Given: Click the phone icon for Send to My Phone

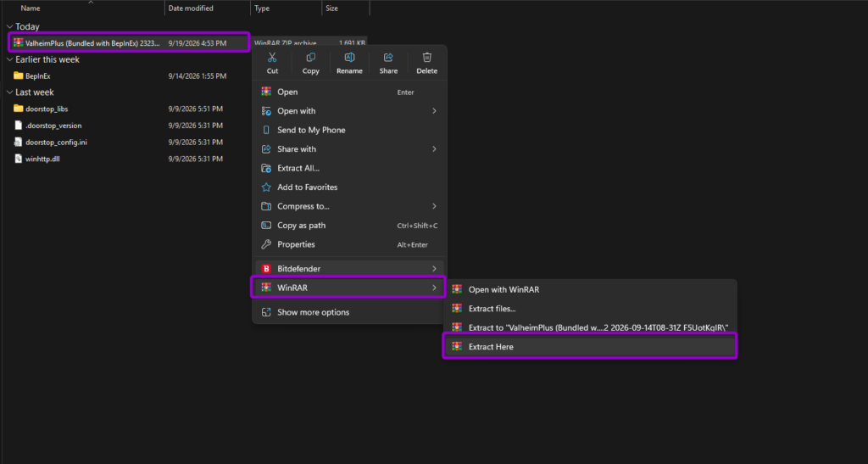Looking at the screenshot, I should pyautogui.click(x=266, y=130).
